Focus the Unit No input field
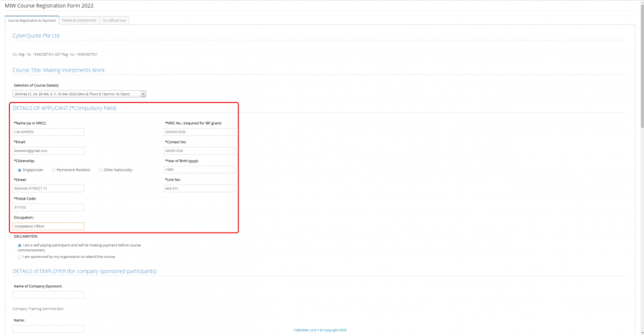Screen dimensions: 644x335 (x=200, y=188)
